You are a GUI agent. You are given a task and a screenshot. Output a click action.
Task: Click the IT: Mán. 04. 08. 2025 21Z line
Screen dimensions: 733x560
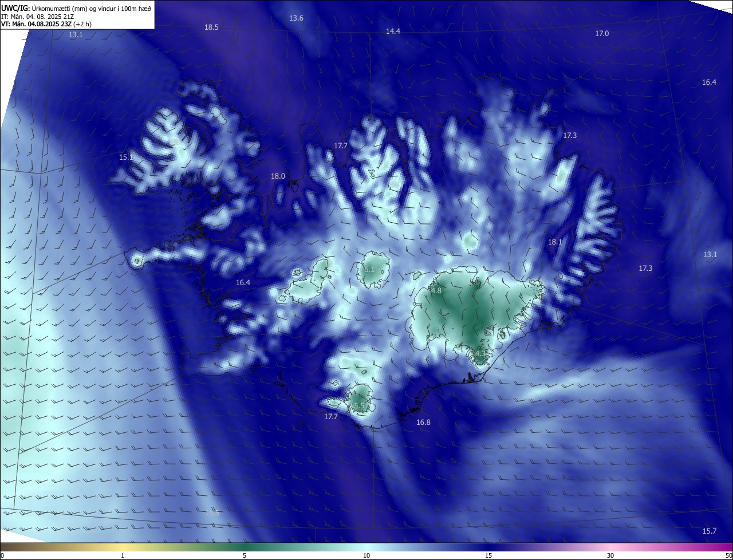(37, 16)
